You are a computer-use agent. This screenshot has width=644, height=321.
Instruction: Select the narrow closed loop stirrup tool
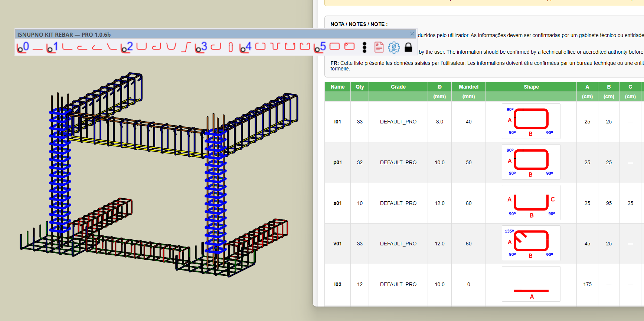231,47
